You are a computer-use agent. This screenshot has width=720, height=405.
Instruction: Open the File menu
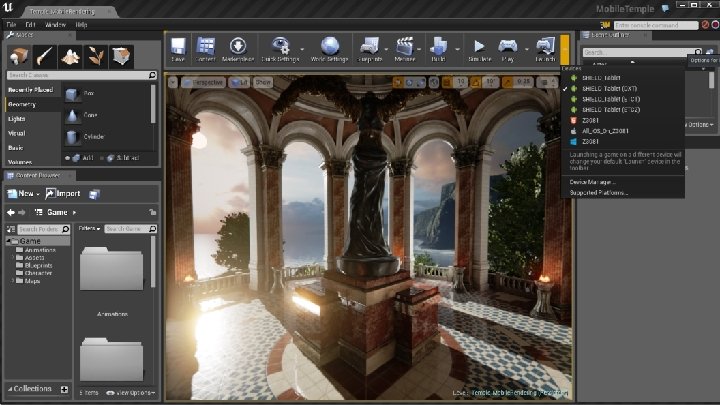pyautogui.click(x=11, y=25)
